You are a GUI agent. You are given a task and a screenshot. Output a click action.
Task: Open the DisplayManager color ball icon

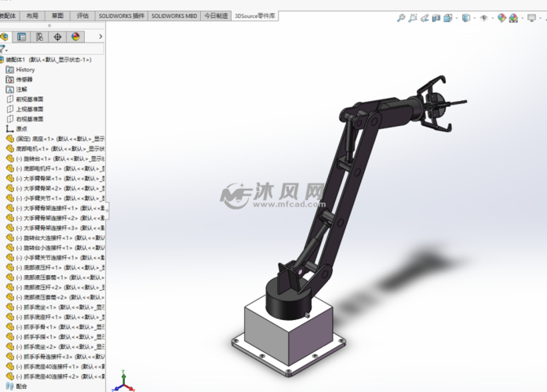pyautogui.click(x=76, y=36)
